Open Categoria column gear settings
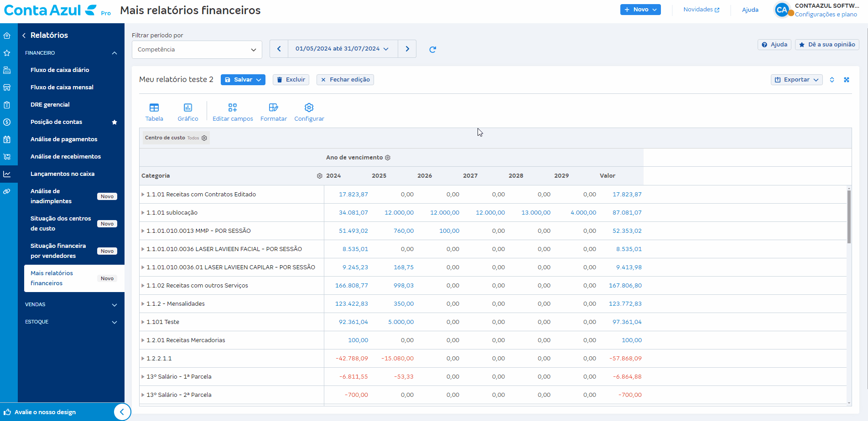Screen dimensions: 868x421 tap(320, 176)
